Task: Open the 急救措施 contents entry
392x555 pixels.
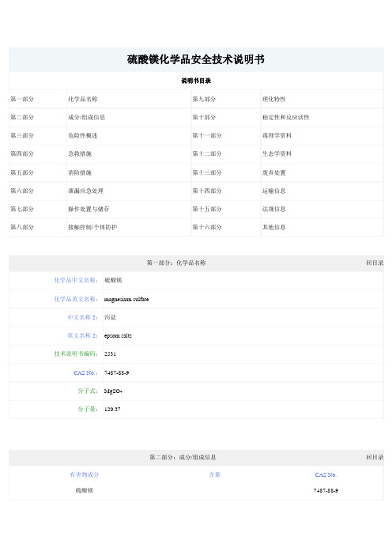Action: point(80,153)
